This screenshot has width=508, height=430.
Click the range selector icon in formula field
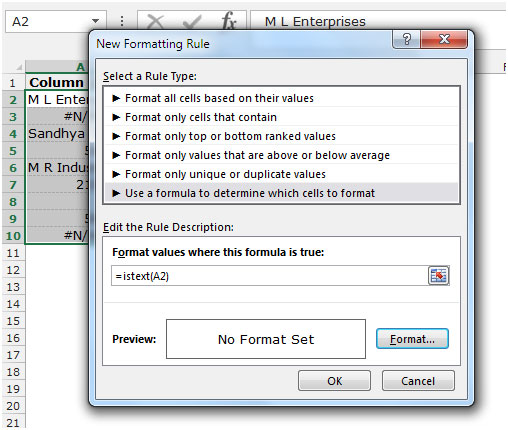click(x=438, y=276)
